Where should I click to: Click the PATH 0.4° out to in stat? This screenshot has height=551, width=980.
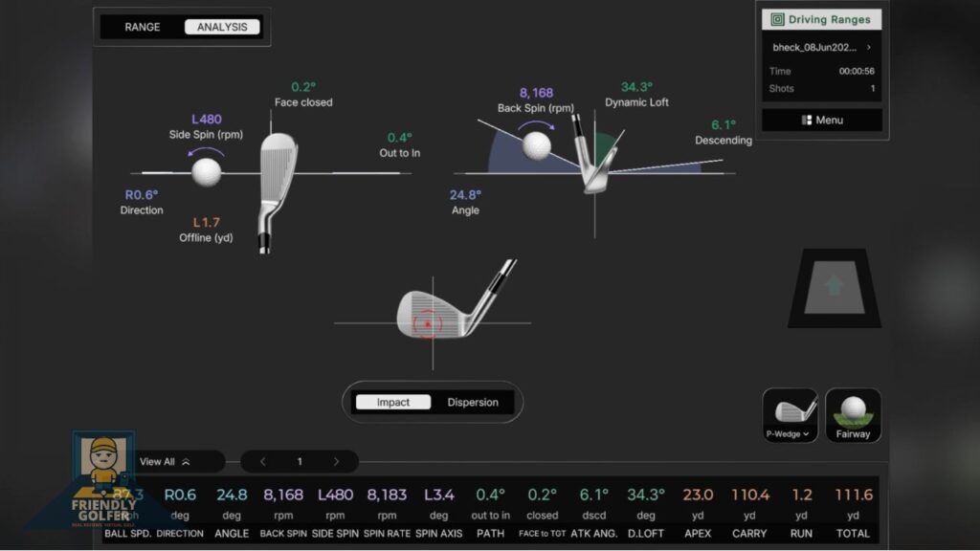(491, 513)
